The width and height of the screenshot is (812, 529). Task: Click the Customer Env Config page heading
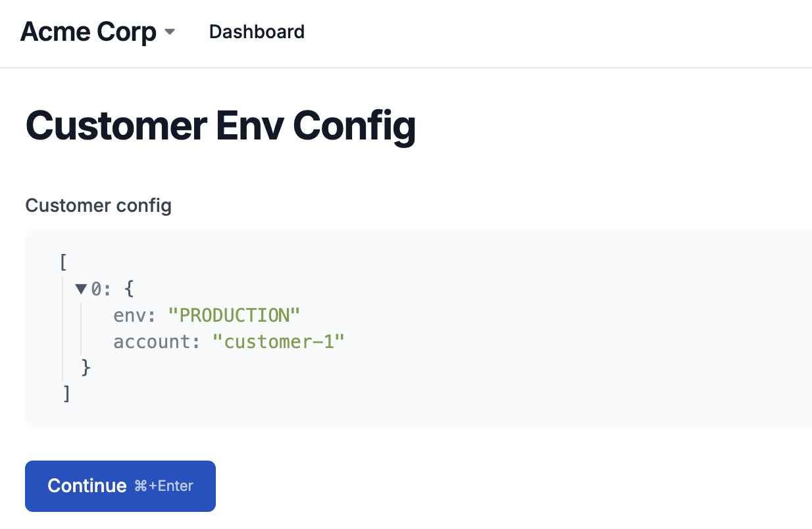click(x=220, y=126)
